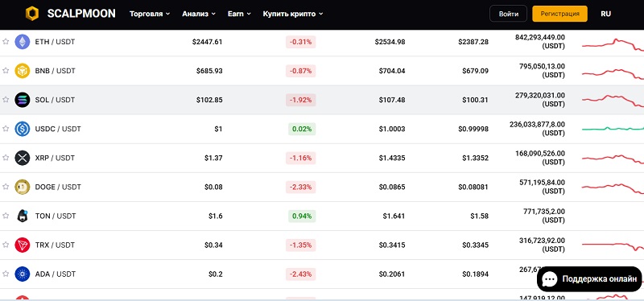The width and height of the screenshot is (644, 301).
Task: Select the ETH -0.31% change badge
Action: click(x=300, y=42)
